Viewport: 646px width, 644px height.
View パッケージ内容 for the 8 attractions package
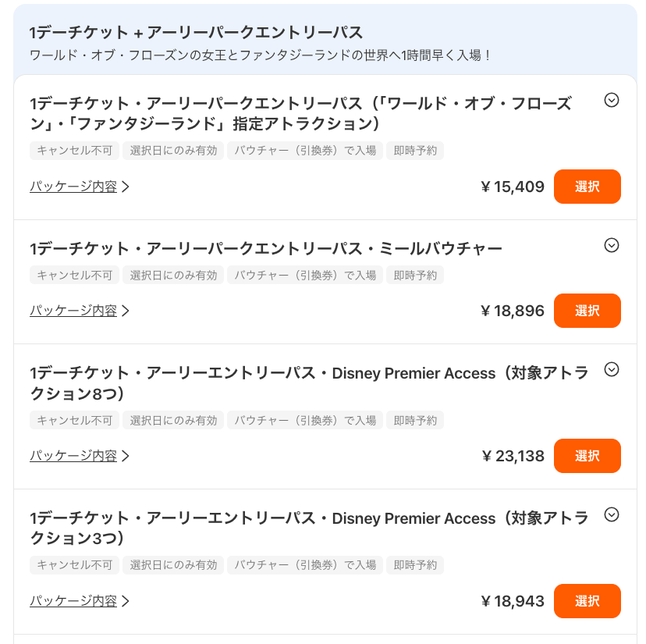click(79, 456)
